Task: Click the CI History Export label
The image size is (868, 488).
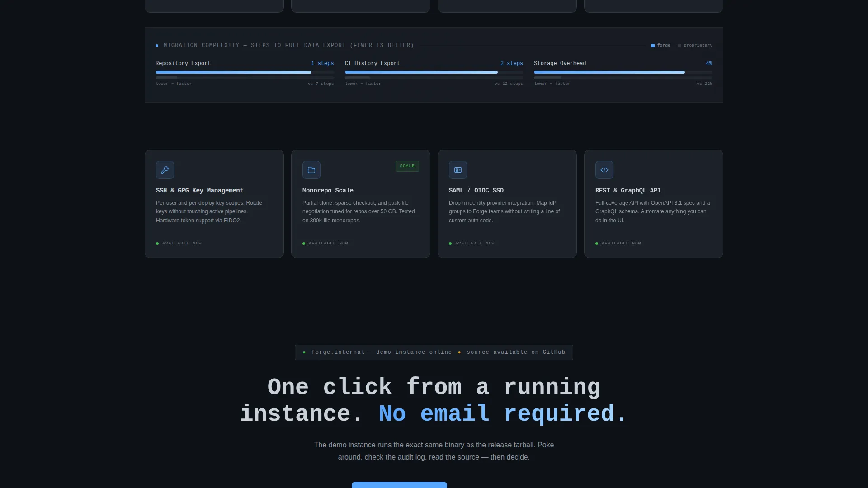Action: (373, 64)
